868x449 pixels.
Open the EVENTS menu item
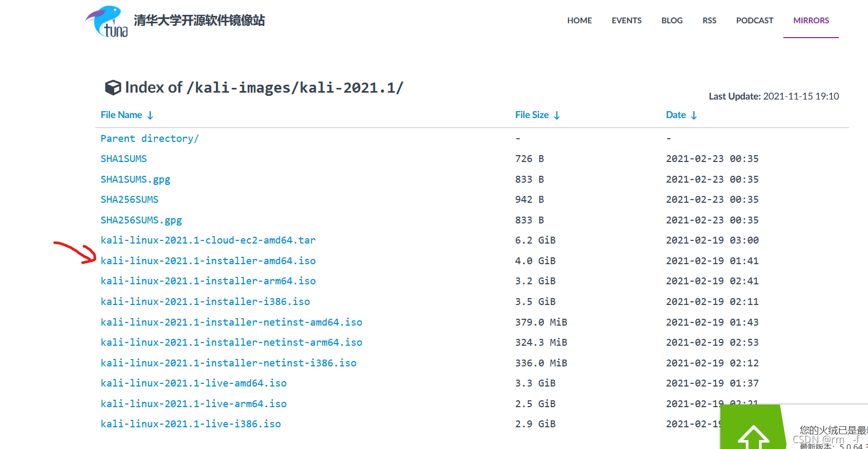point(627,21)
